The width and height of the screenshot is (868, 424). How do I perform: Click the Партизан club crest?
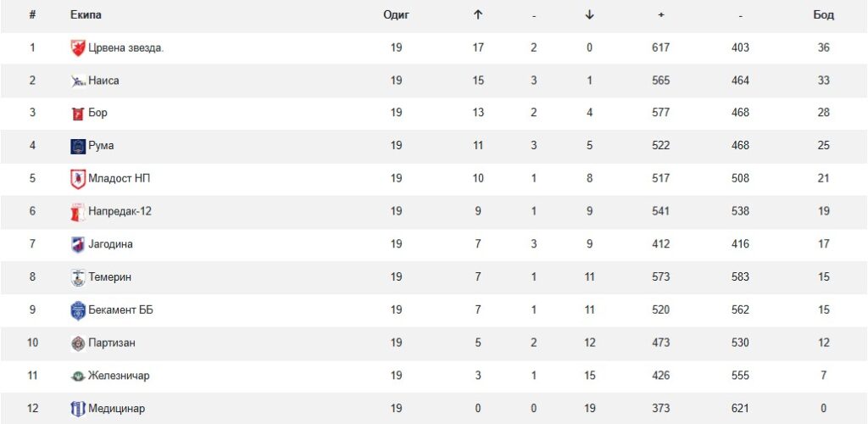(78, 343)
